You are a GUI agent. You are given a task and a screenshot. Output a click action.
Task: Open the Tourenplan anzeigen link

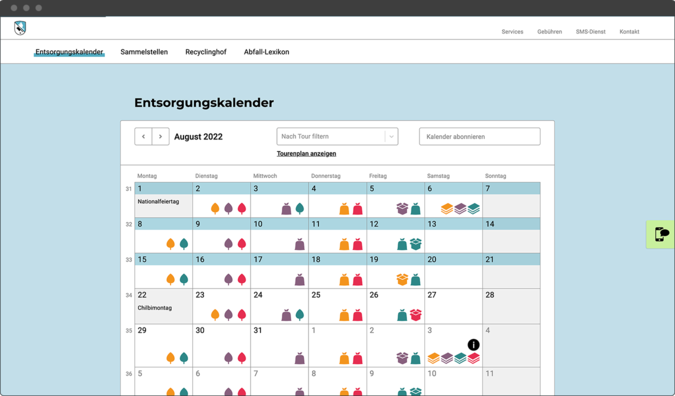coord(307,154)
